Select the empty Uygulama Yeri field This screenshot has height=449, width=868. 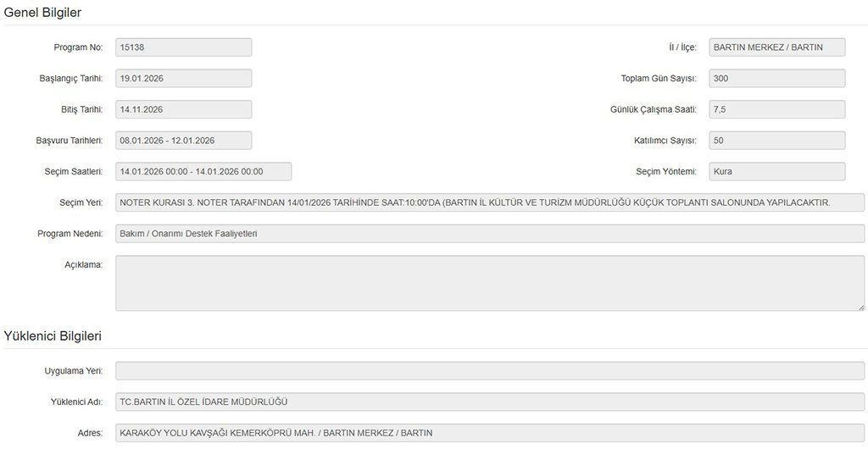[490, 371]
